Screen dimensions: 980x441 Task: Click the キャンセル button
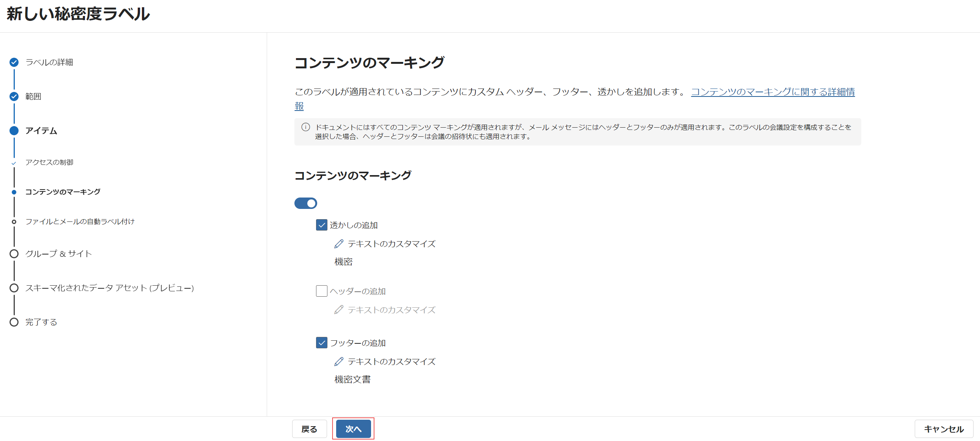coord(944,429)
